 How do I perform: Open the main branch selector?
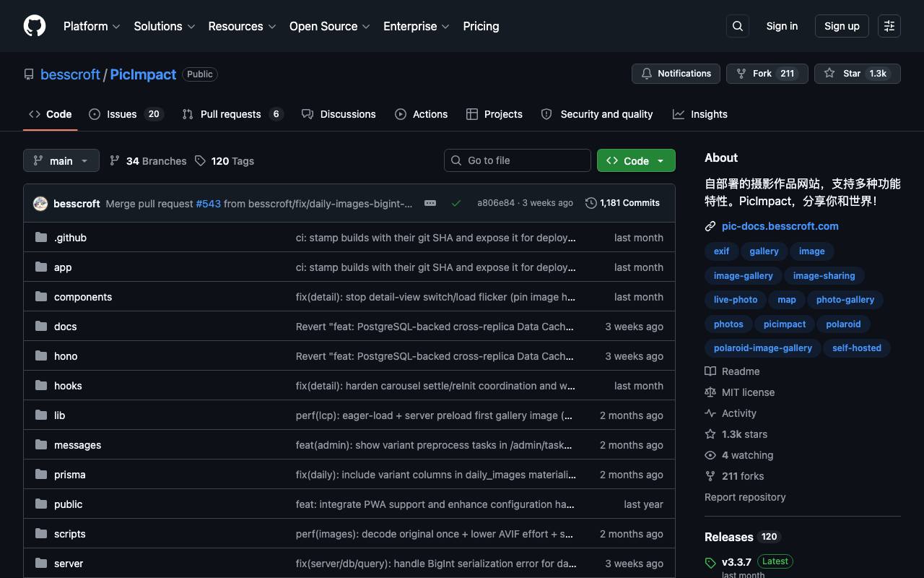[x=61, y=160]
